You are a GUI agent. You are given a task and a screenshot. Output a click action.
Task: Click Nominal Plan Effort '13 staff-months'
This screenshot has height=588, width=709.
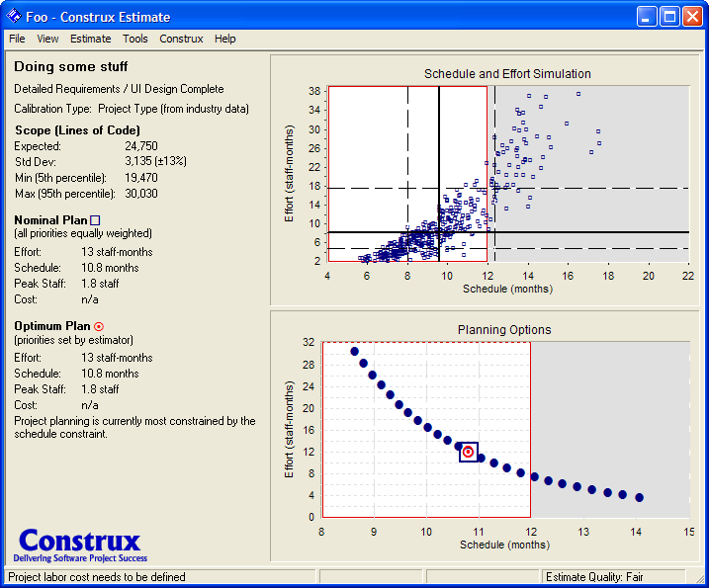coord(117,252)
